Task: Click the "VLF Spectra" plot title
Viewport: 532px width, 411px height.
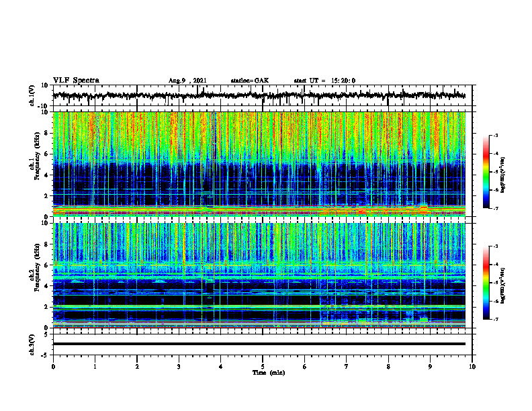Action: pyautogui.click(x=76, y=81)
